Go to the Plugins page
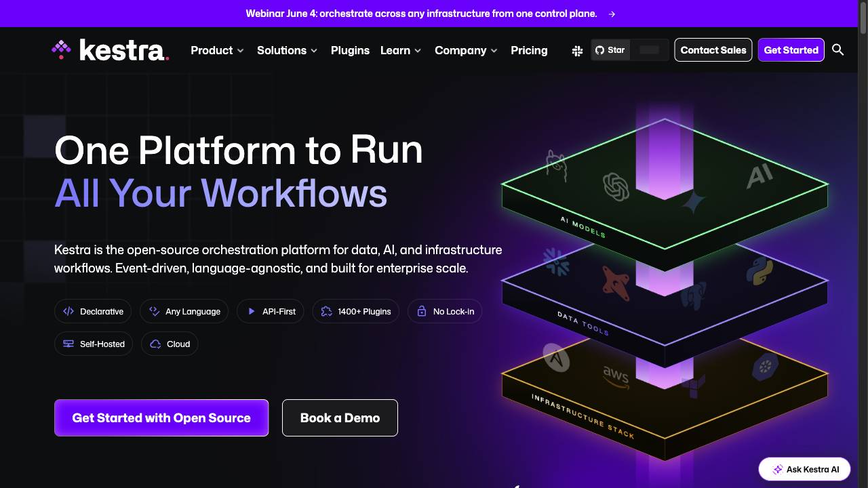Viewport: 868px width, 488px height. point(350,50)
